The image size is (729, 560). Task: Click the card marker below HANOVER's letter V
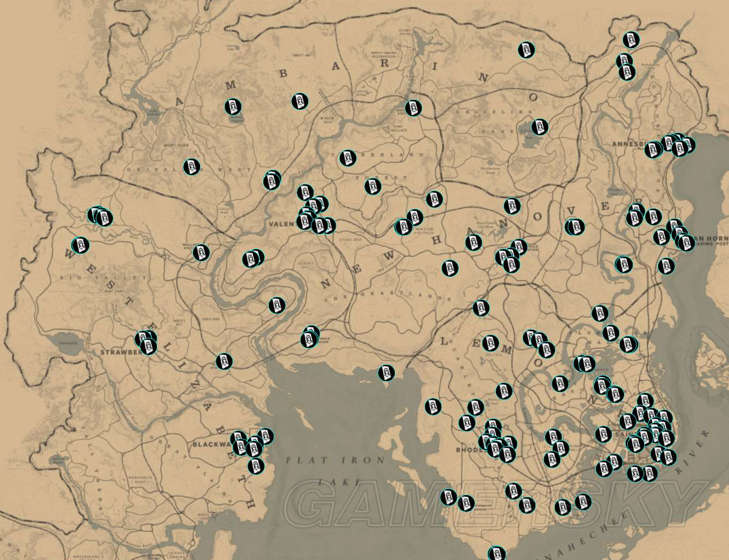(x=575, y=226)
